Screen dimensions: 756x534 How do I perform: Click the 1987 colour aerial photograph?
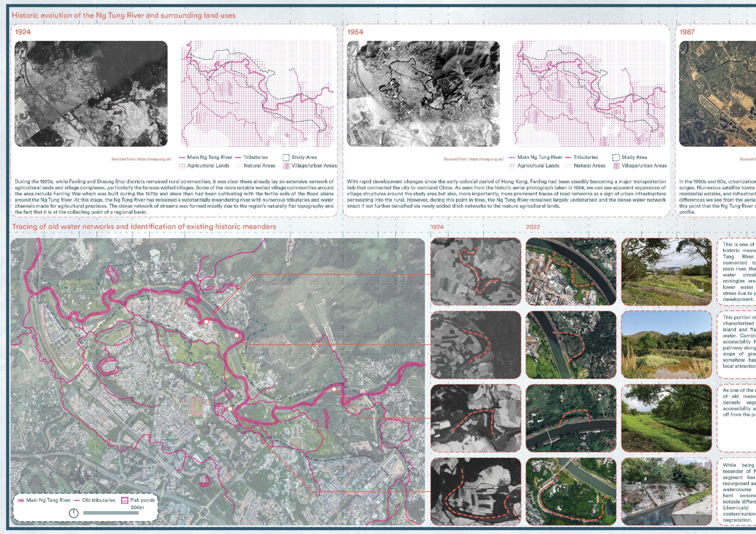(718, 94)
